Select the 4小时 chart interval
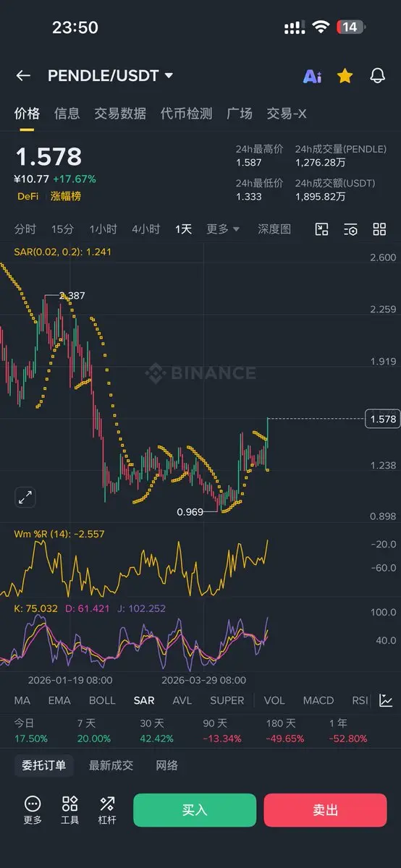This screenshot has height=868, width=401. coord(145,229)
